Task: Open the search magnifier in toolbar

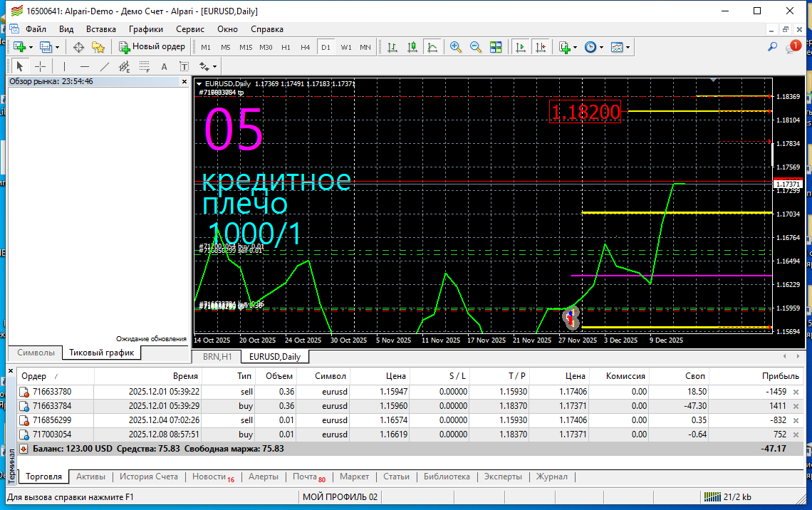Action: click(772, 47)
